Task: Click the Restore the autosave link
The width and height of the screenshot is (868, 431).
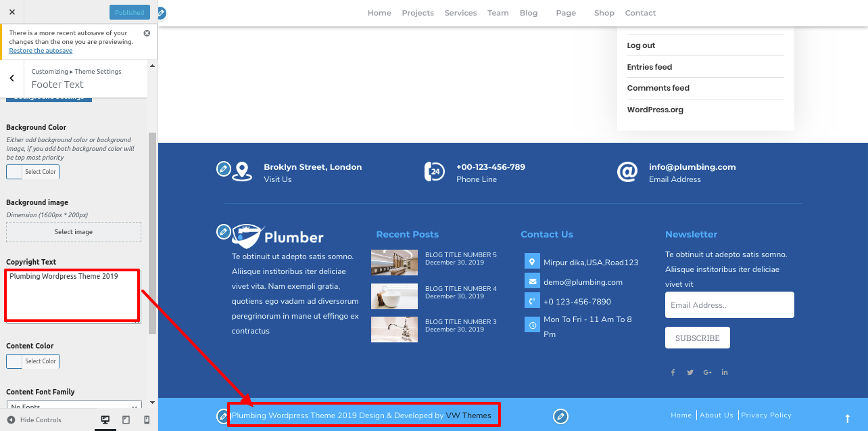Action: pos(41,51)
